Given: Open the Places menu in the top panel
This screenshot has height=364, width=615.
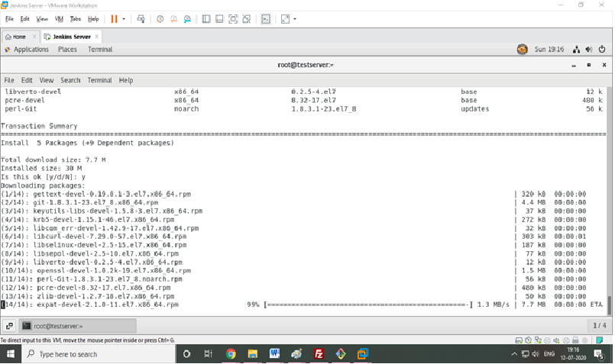Looking at the screenshot, I should pos(67,50).
